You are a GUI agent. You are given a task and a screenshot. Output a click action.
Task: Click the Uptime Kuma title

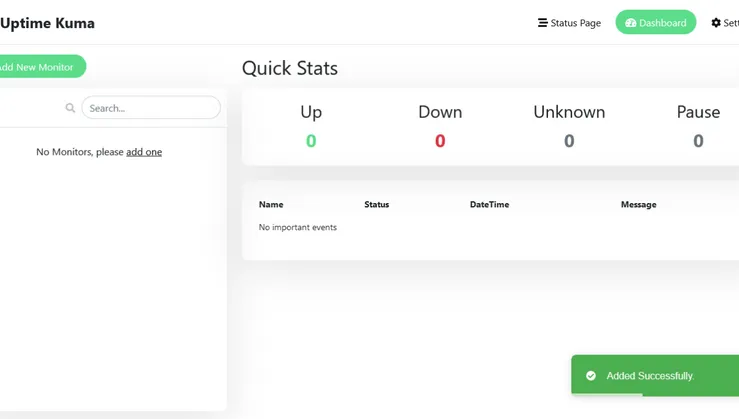point(47,23)
